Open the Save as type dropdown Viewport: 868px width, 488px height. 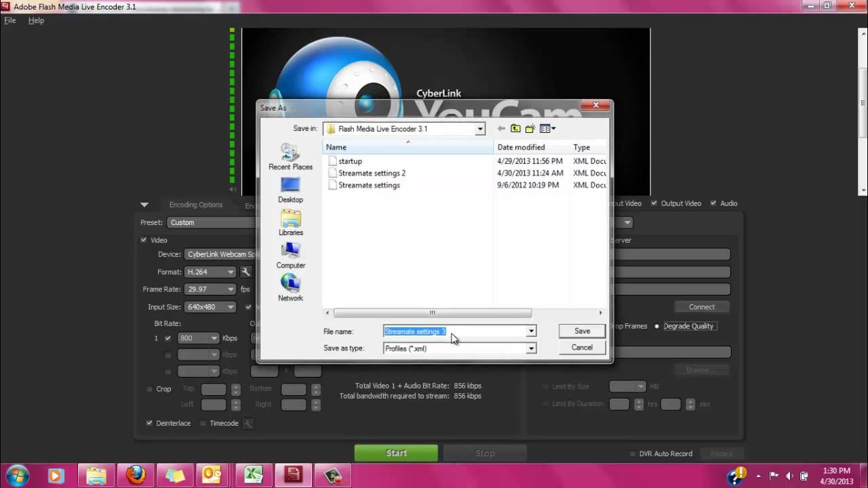tap(532, 348)
